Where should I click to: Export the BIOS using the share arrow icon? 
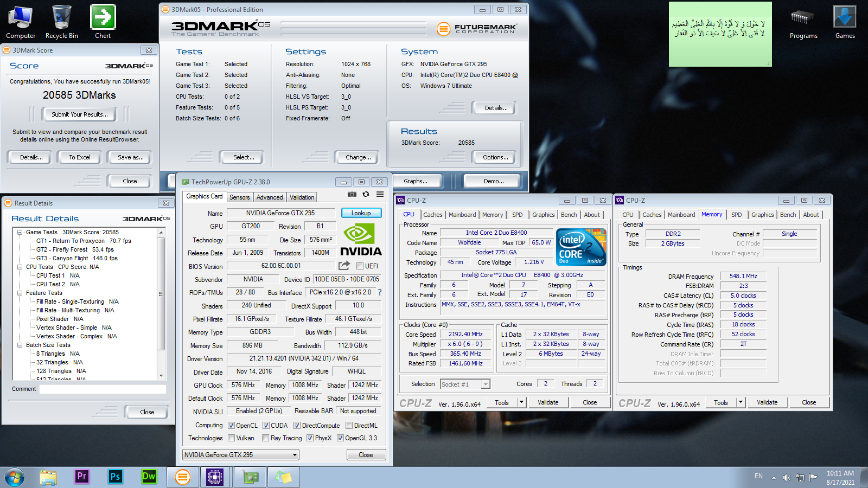coord(344,265)
